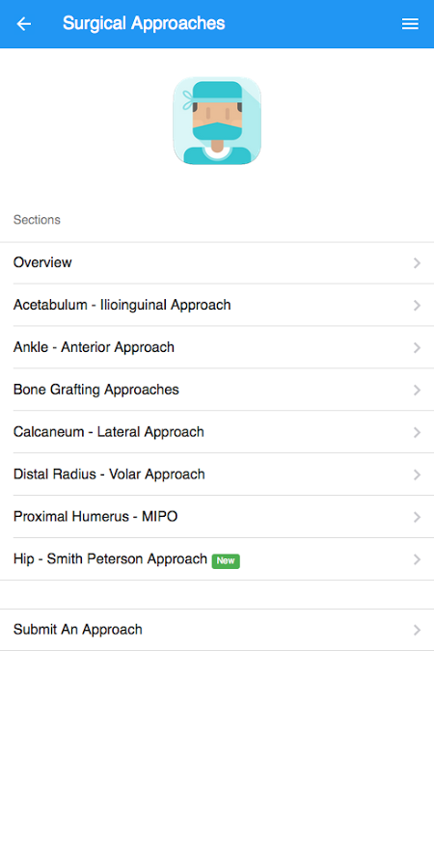Screen dimensions: 434x868
Task: Click the chevron on Acetabulum row
Action: pos(417,306)
